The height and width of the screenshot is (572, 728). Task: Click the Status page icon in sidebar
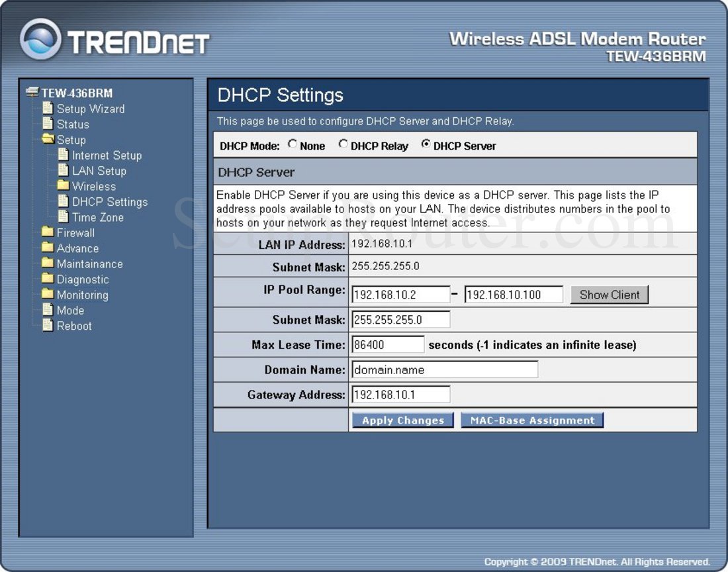click(48, 124)
